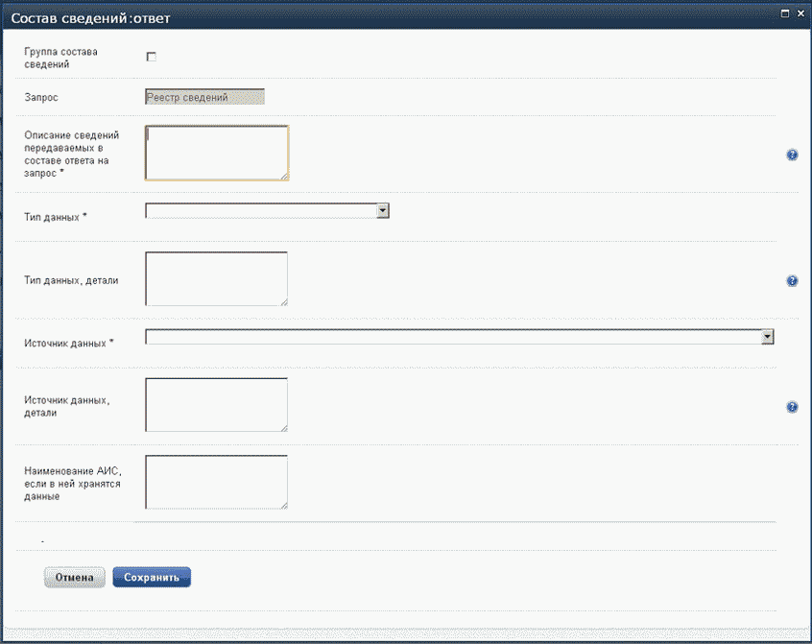
Task: Click resize grip of 'Источник данных, детали' box
Action: click(x=284, y=429)
